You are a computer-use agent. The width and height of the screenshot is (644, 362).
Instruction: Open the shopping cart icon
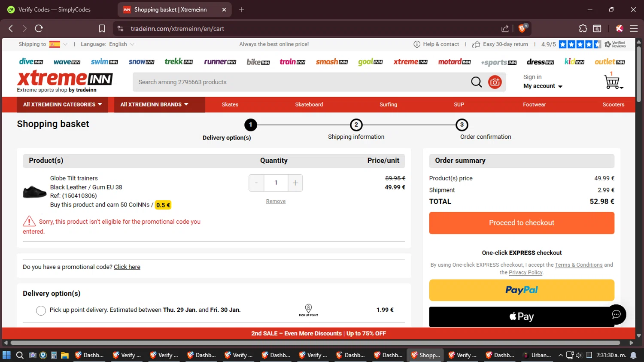pyautogui.click(x=613, y=81)
